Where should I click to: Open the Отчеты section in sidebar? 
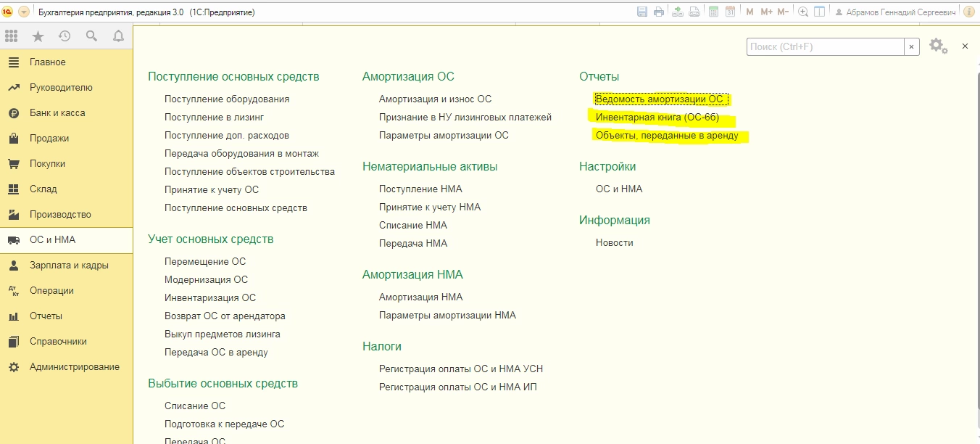tap(67, 316)
